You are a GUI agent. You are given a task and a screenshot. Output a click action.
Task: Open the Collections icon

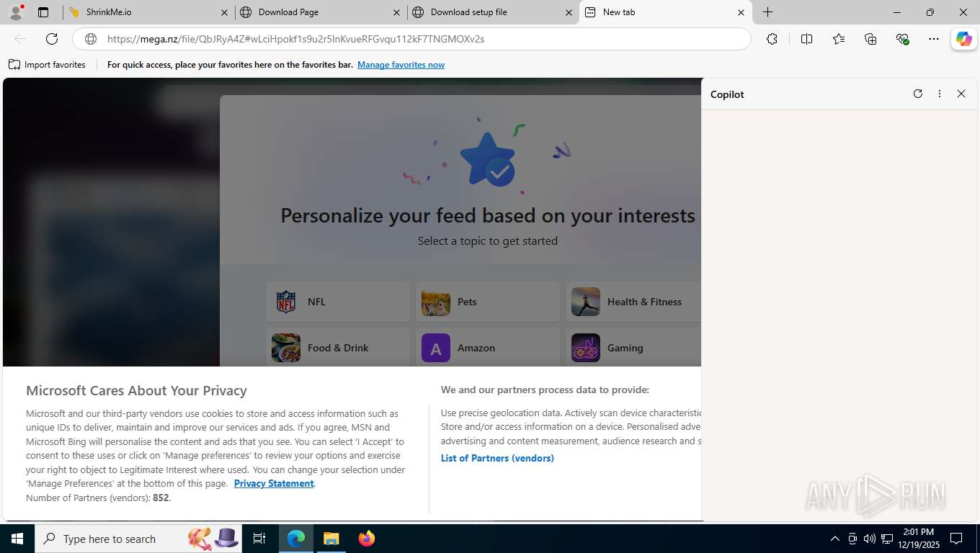pyautogui.click(x=870, y=39)
